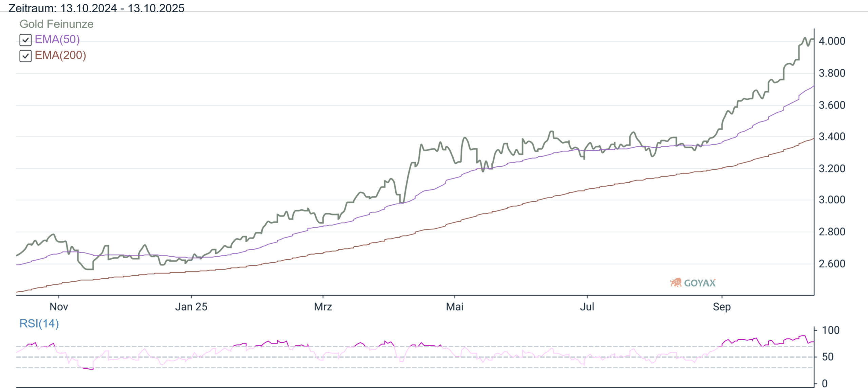Image resolution: width=868 pixels, height=391 pixels.
Task: Click the Sep x-axis marker
Action: (x=722, y=306)
